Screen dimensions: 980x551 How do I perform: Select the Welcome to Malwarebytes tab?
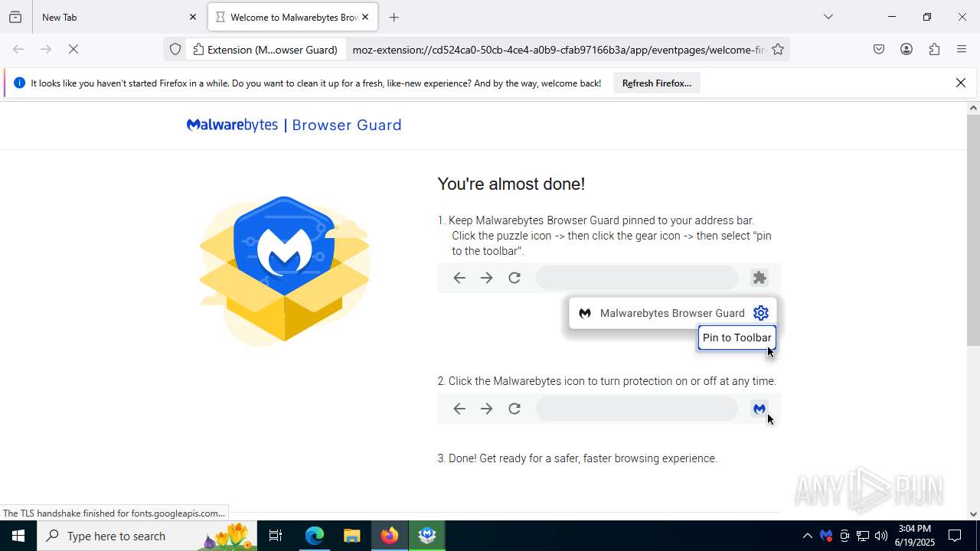coord(292,17)
